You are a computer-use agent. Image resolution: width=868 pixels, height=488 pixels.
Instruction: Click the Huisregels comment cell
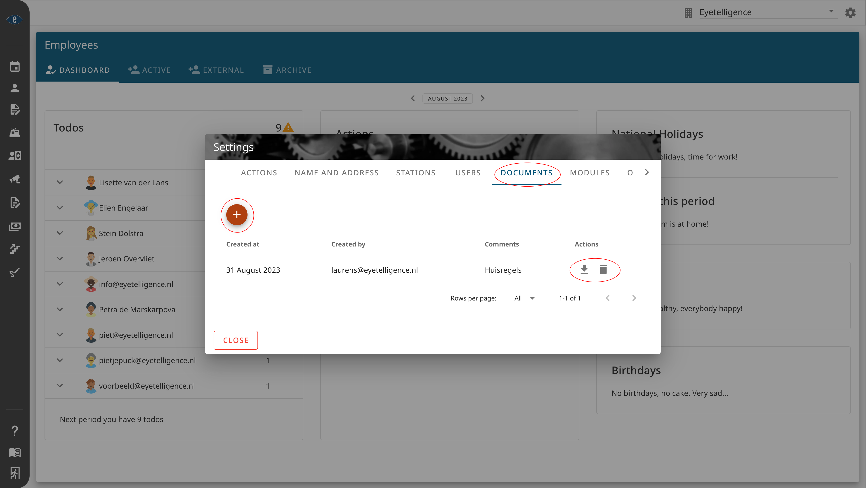pos(503,270)
